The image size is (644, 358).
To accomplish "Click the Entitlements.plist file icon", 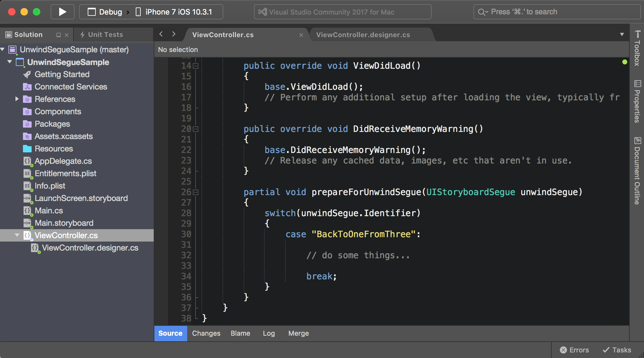I will click(28, 174).
